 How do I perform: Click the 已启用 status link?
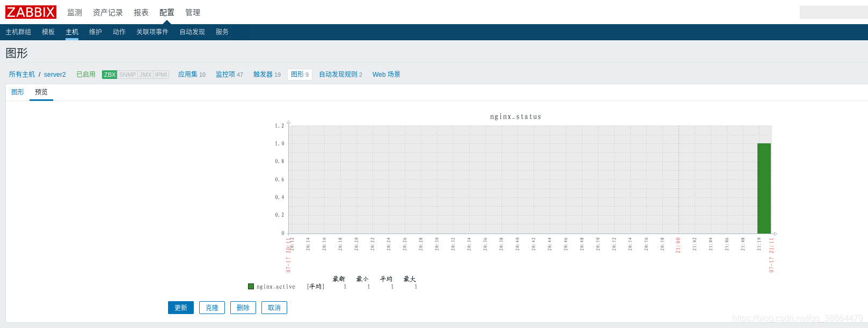86,75
